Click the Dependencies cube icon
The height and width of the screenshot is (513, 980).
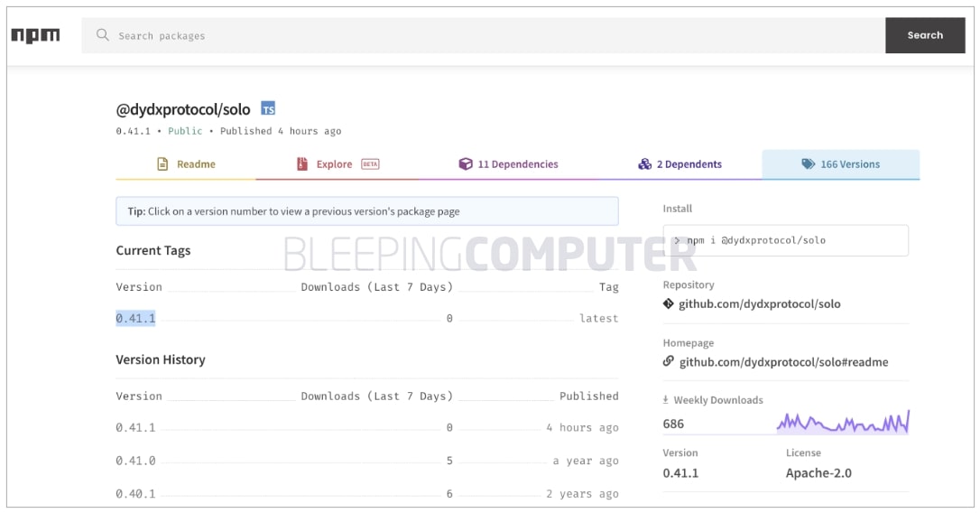466,163
